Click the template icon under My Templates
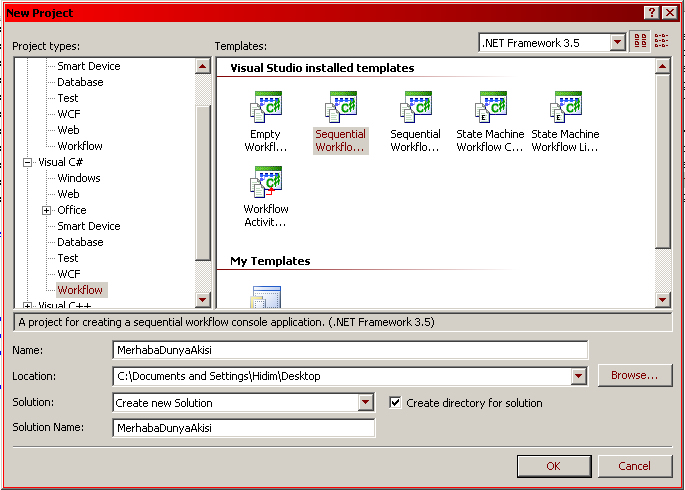The image size is (685, 490). [x=266, y=297]
